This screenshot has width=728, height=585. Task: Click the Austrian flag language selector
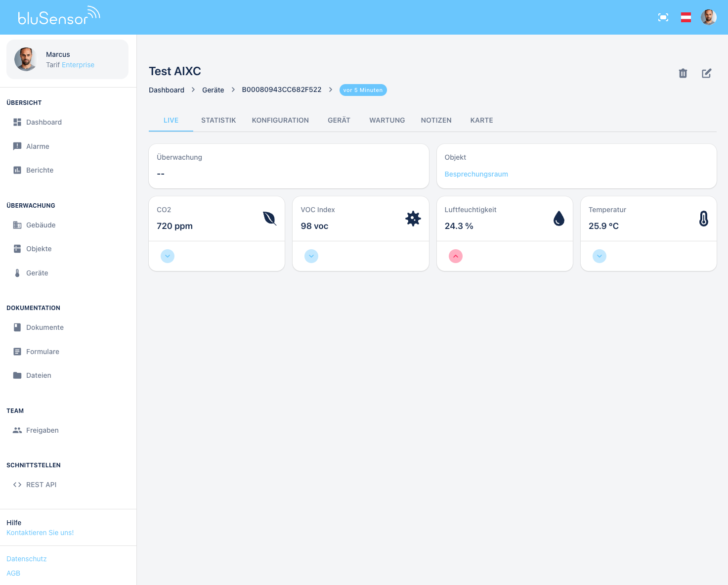click(x=686, y=17)
